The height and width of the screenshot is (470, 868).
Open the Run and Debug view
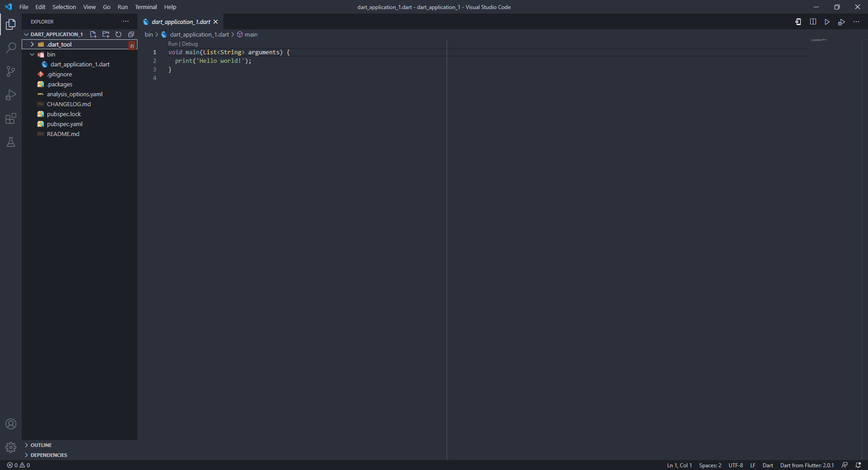pos(11,95)
